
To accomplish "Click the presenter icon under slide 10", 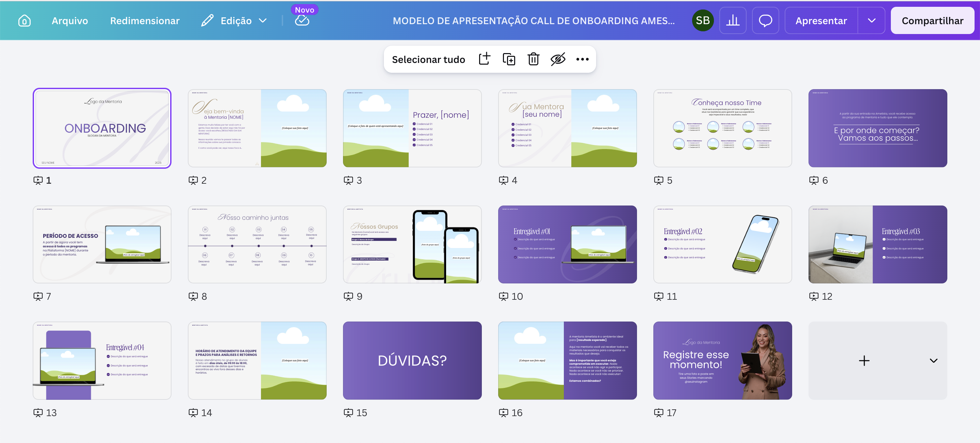I will coord(503,296).
